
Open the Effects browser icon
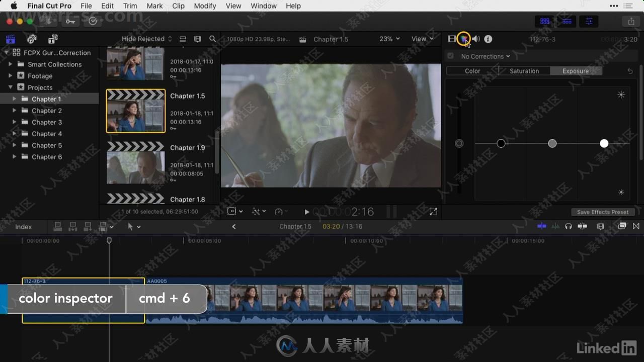(622, 226)
